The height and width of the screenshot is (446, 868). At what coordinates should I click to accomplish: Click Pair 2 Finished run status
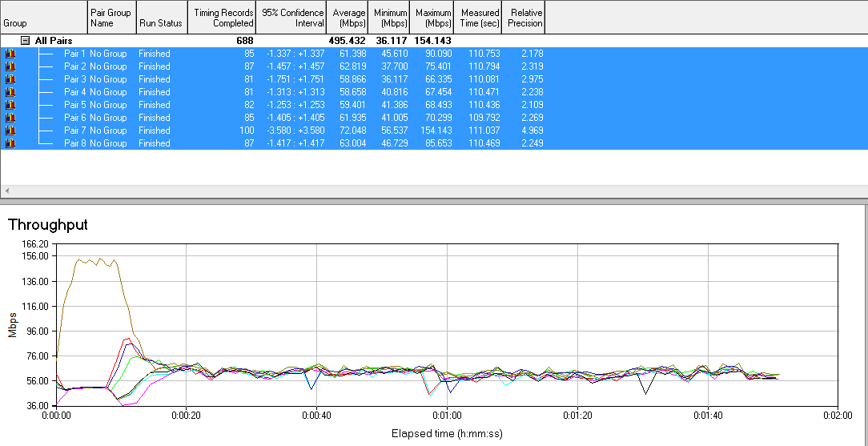(x=155, y=66)
